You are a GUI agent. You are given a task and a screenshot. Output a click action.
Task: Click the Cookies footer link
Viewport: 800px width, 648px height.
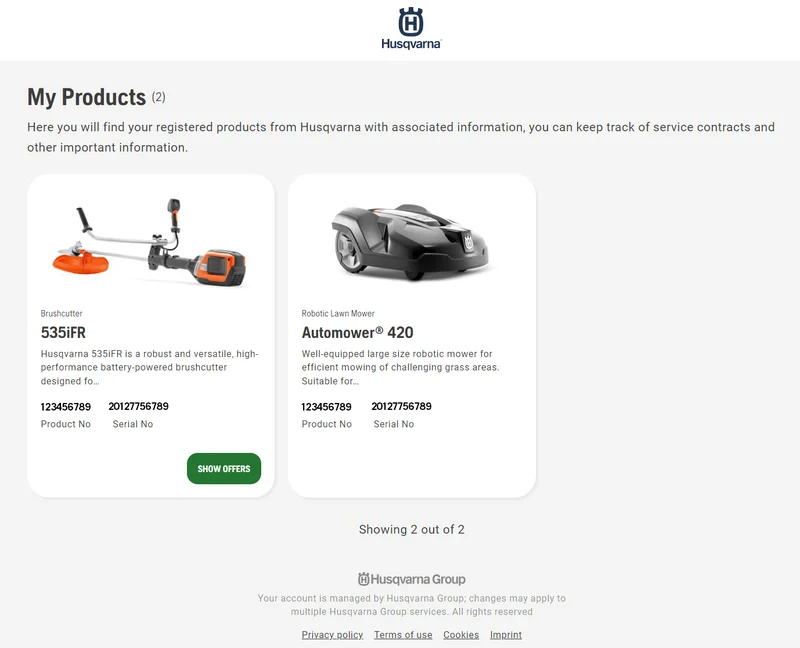(x=461, y=635)
